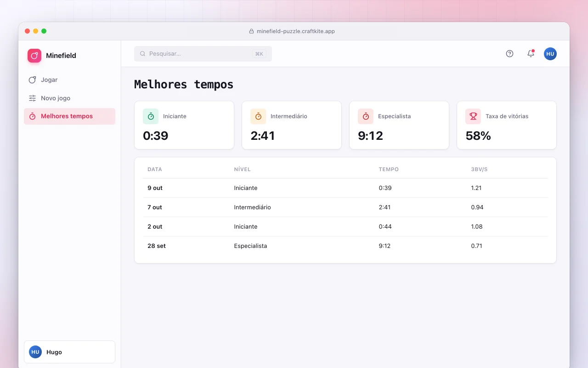The image size is (588, 368).
Task: Click the 1.08 3BV/s value
Action: pos(477,227)
